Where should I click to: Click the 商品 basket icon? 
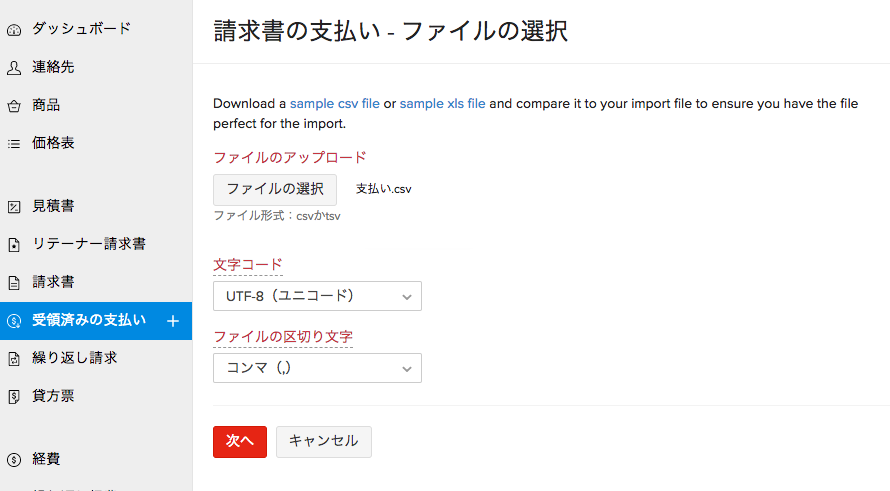(x=14, y=105)
